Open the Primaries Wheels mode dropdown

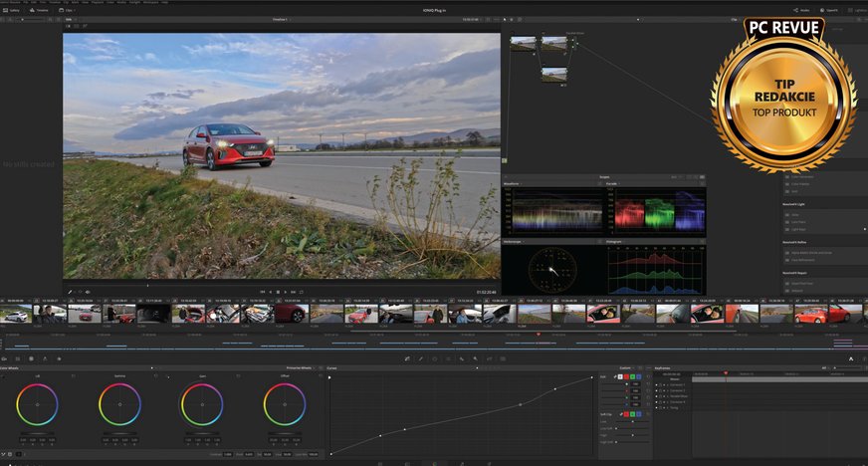coord(301,368)
